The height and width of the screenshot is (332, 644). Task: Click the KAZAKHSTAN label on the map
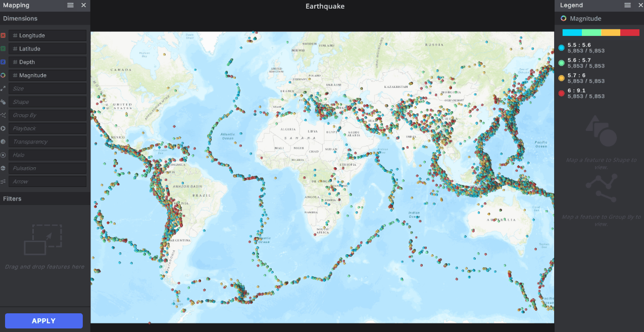tap(395, 87)
